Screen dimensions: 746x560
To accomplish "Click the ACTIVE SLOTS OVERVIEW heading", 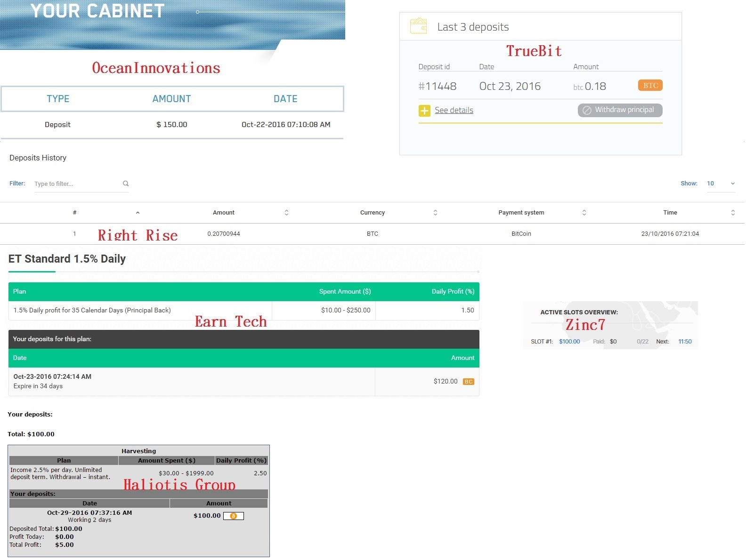I will 579,312.
